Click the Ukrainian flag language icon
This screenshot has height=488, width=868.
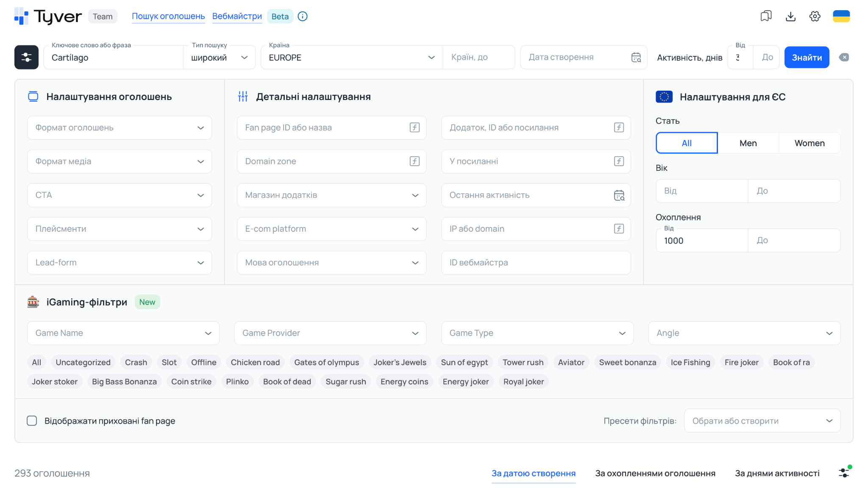(x=841, y=16)
